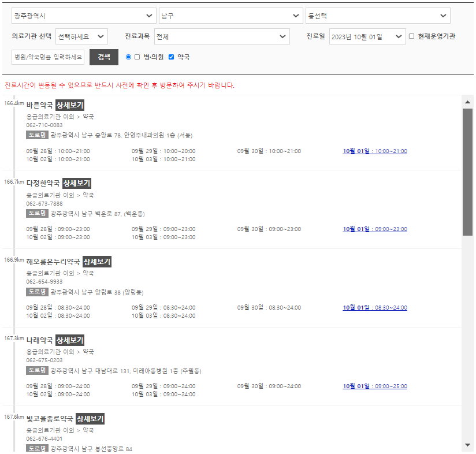Click phone number 062-673-7888
This screenshot has width=476, height=454.
coord(44,204)
